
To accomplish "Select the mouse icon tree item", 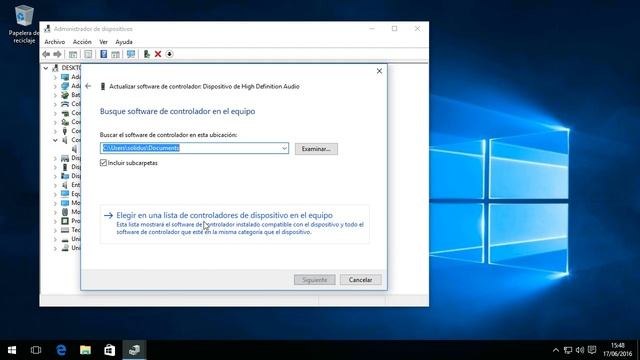I will point(65,212).
